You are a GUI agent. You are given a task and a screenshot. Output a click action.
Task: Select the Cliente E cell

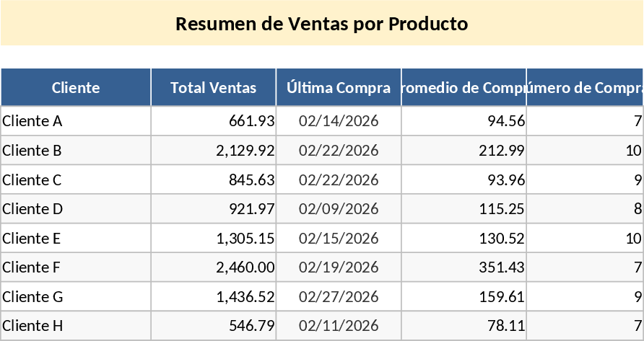(76, 239)
